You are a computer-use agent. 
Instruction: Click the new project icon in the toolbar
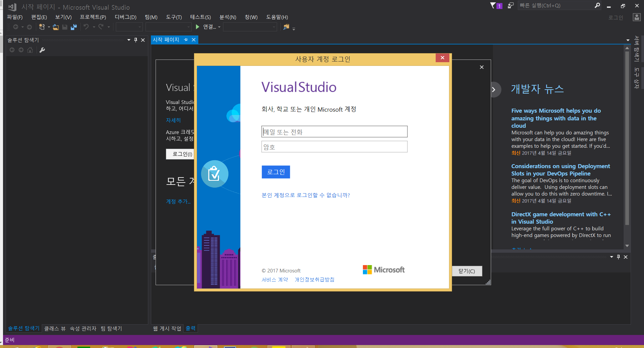tap(42, 27)
